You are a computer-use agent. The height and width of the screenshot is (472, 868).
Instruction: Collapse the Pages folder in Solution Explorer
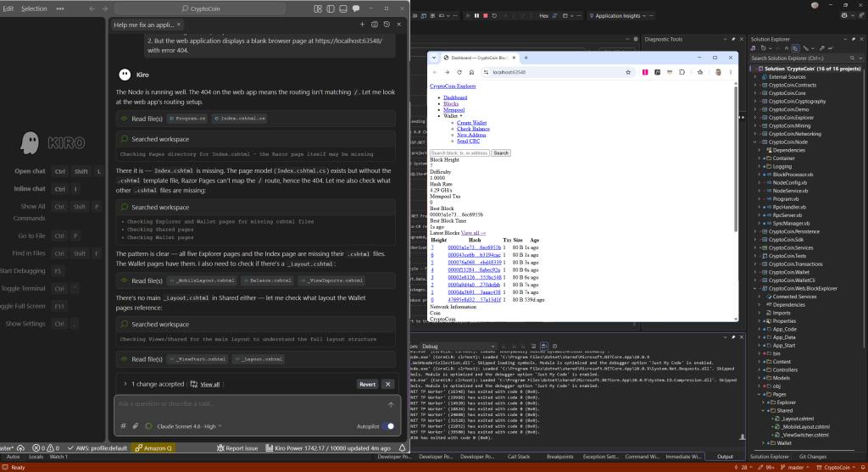759,395
